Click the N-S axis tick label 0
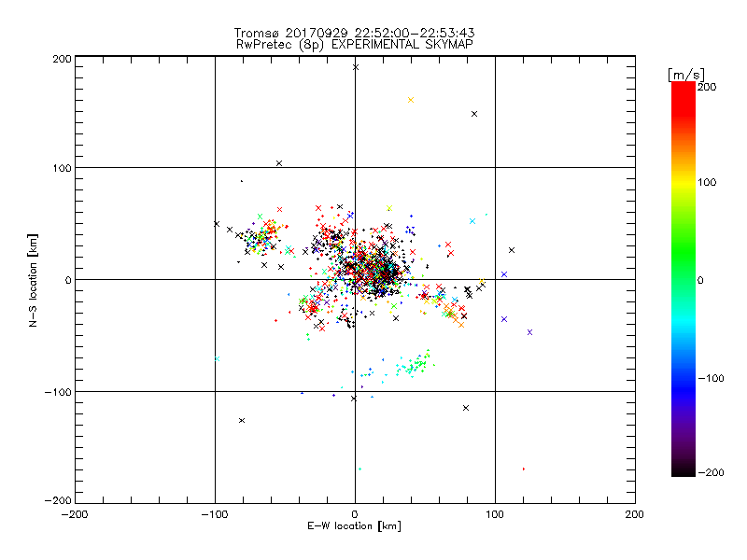Screen dimensions: 747x560 coord(68,280)
